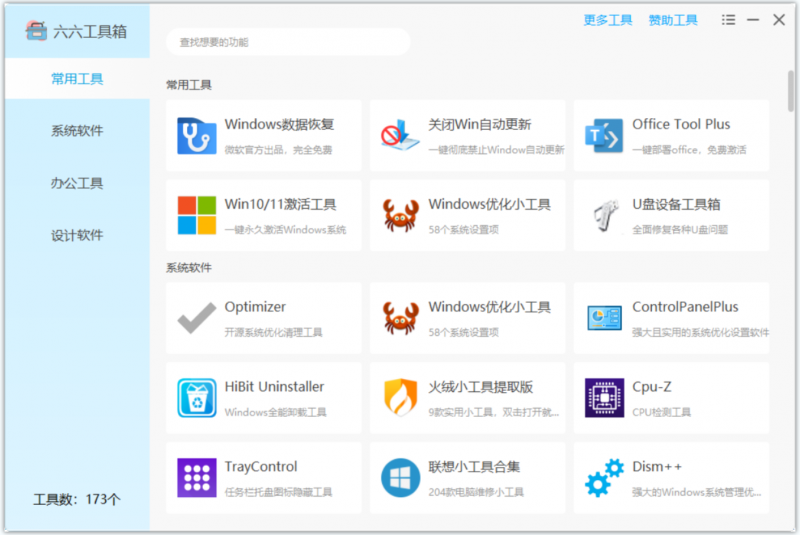
Task: Open the Dism++ gears icon
Action: [x=604, y=477]
